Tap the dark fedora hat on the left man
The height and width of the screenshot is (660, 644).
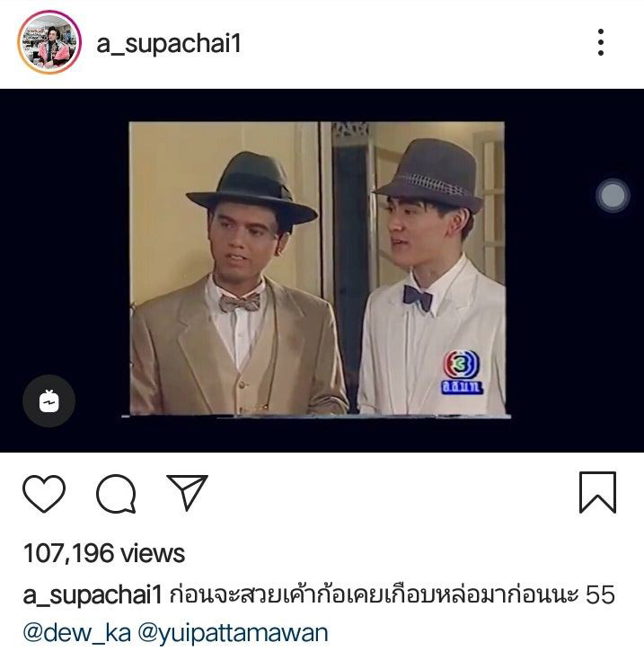tap(251, 189)
